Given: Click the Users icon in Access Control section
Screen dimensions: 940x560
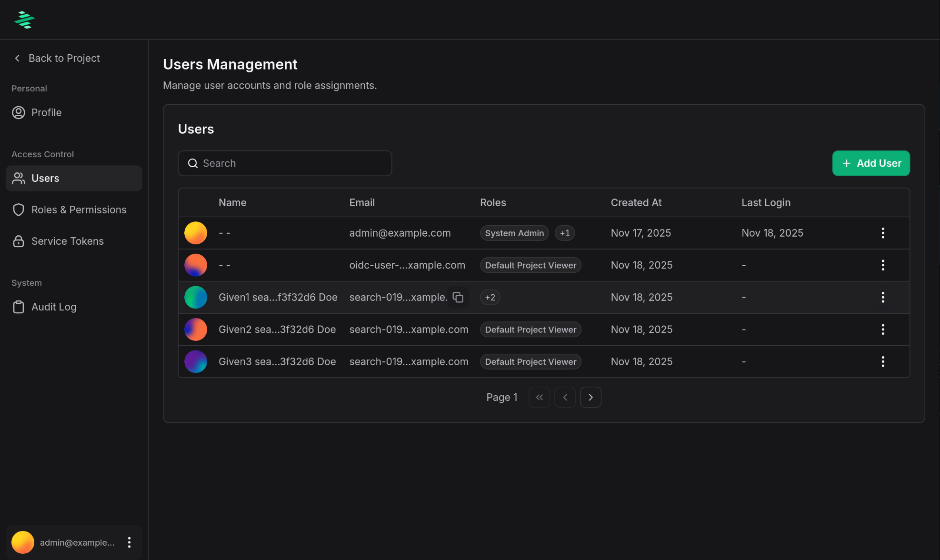Looking at the screenshot, I should tap(19, 178).
